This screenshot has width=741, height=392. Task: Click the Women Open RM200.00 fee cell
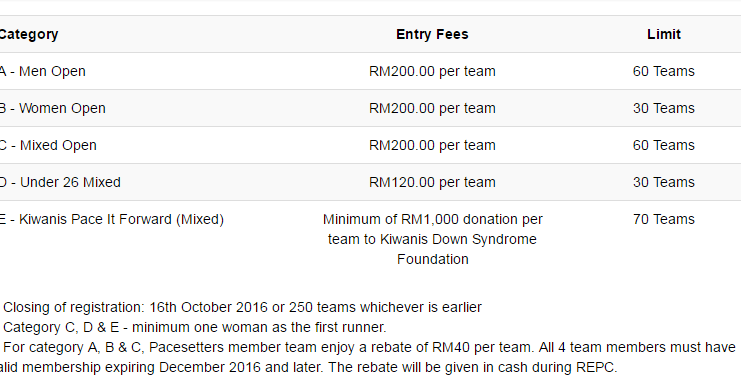click(x=432, y=108)
